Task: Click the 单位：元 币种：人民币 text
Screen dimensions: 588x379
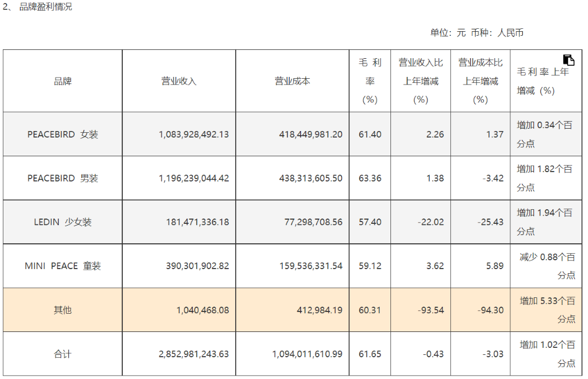Action: tap(477, 33)
